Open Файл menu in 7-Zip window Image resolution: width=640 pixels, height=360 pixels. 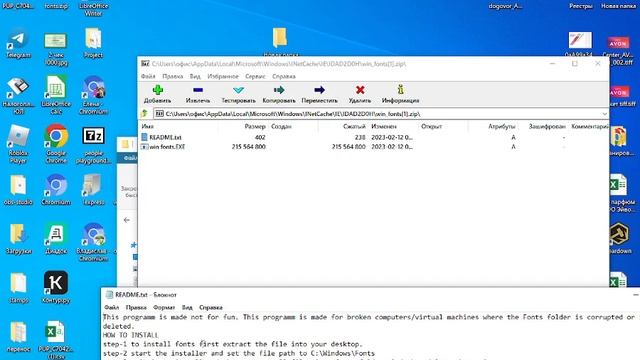148,76
